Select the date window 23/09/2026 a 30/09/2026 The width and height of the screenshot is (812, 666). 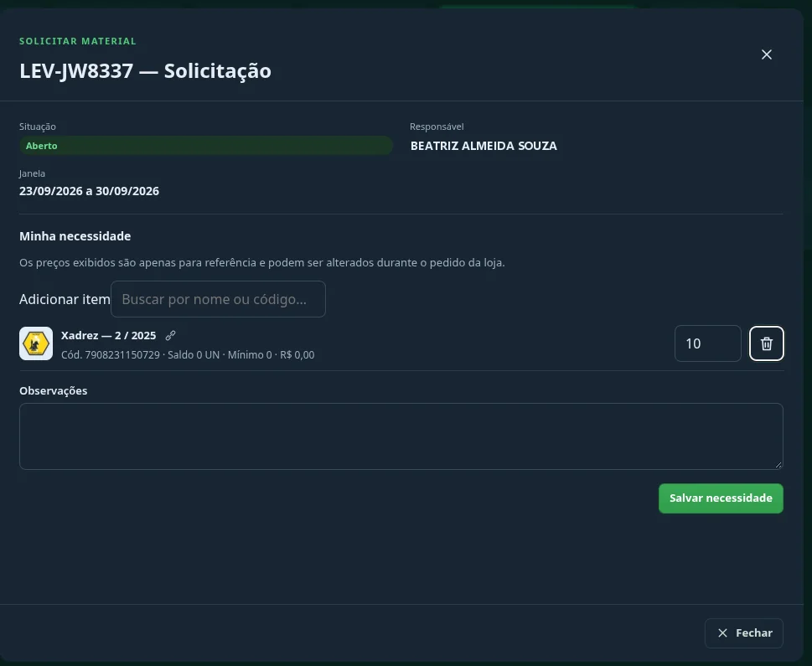pyautogui.click(x=89, y=191)
